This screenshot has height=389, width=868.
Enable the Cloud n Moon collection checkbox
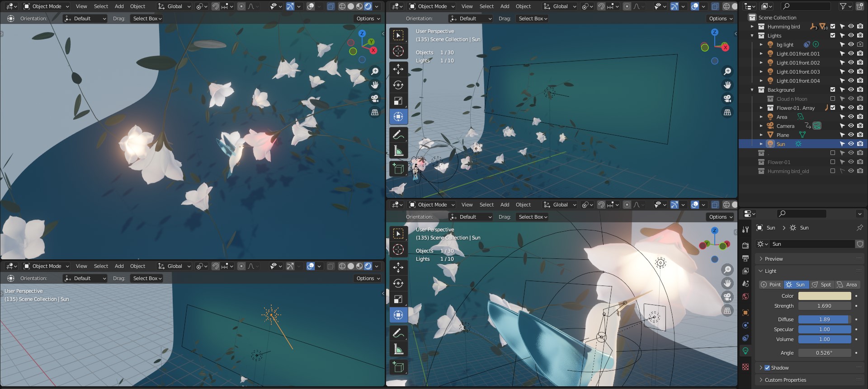(x=833, y=98)
